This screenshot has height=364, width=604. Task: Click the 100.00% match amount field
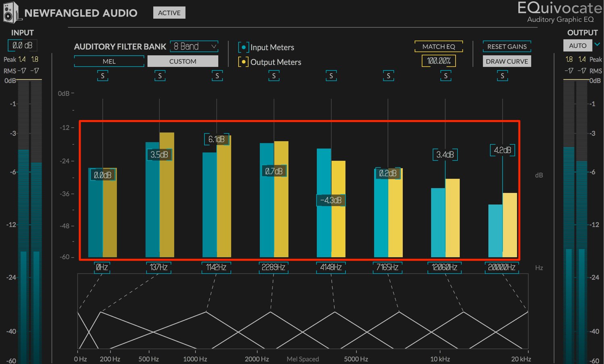pyautogui.click(x=439, y=61)
